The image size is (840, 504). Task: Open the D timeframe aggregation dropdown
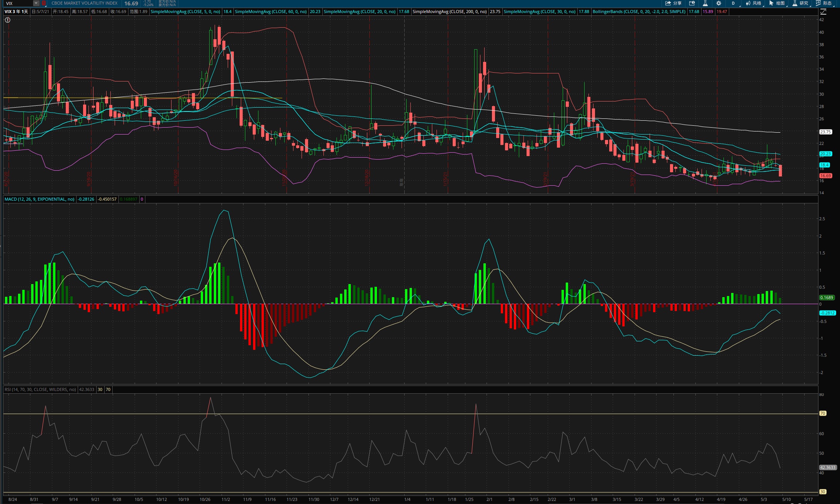pos(733,3)
